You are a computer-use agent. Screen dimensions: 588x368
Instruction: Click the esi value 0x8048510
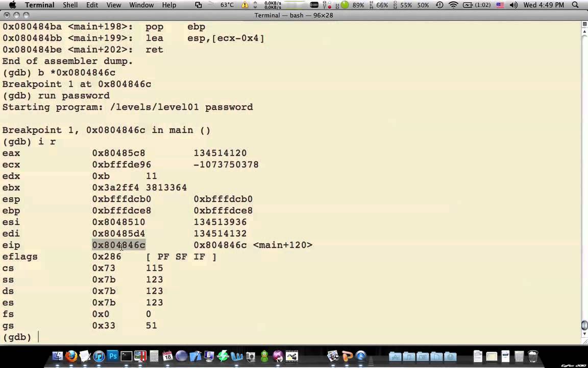pyautogui.click(x=118, y=222)
